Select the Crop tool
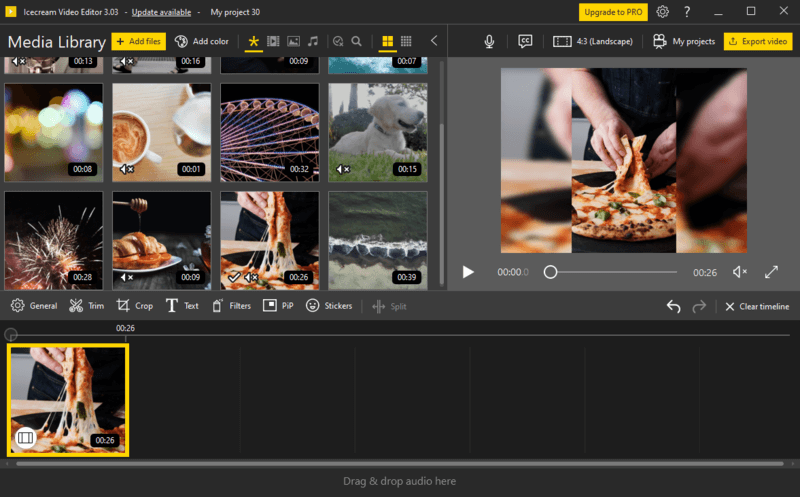 (x=134, y=306)
